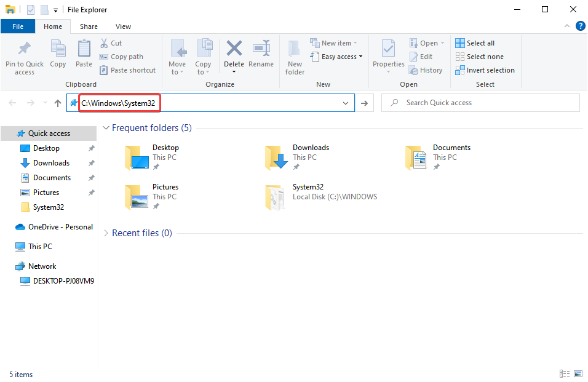Viewport: 588px width, 382px height.
Task: Switch to Details view icon in status bar
Action: pyautogui.click(x=565, y=374)
